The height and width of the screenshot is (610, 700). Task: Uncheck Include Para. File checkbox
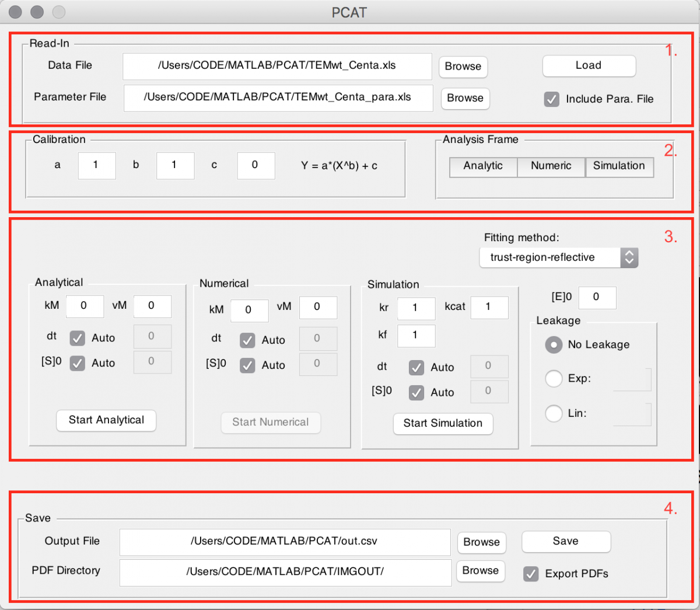[x=551, y=99]
